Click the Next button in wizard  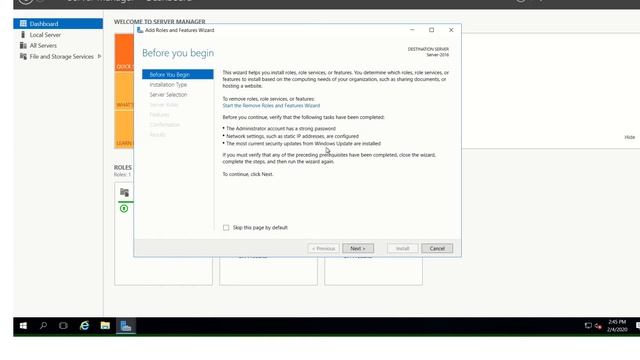tap(358, 248)
